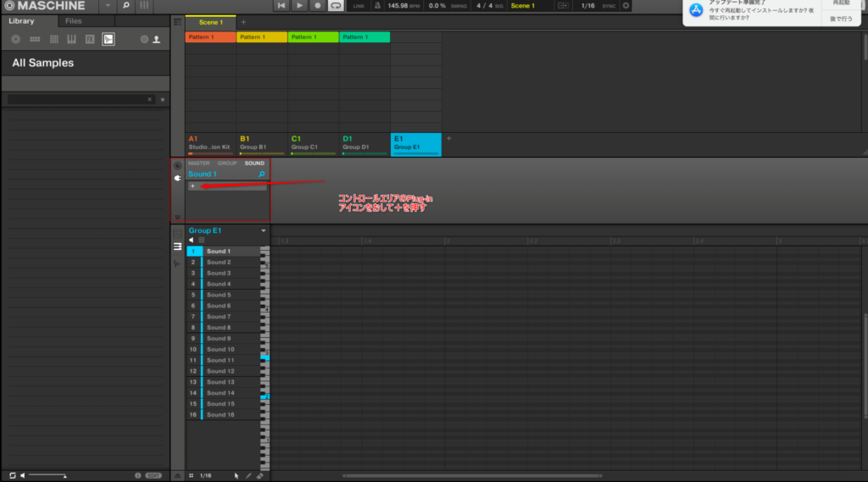Open the Mixer view icon
Image resolution: width=868 pixels, height=482 pixels.
click(x=144, y=6)
